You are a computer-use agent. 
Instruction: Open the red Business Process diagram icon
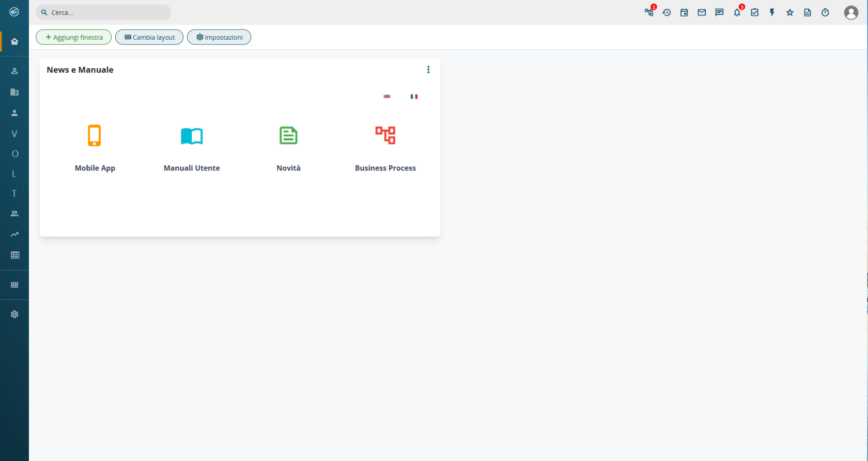click(x=385, y=135)
